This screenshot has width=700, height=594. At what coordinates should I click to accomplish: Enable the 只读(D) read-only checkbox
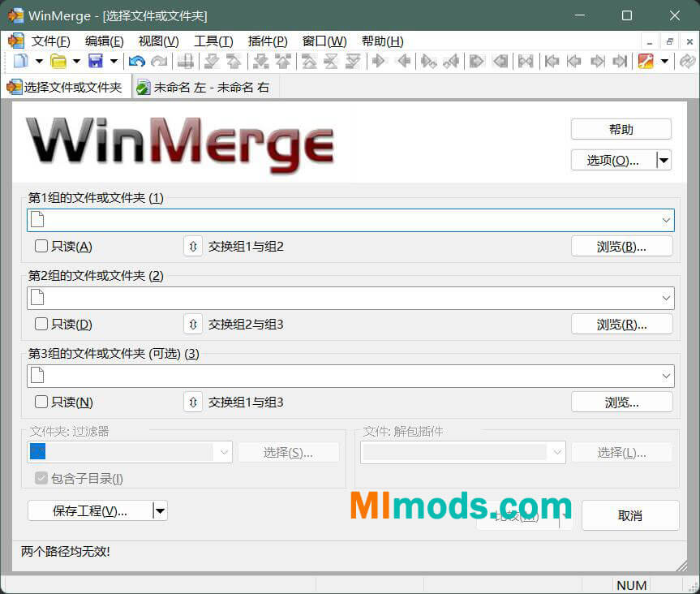[41, 324]
